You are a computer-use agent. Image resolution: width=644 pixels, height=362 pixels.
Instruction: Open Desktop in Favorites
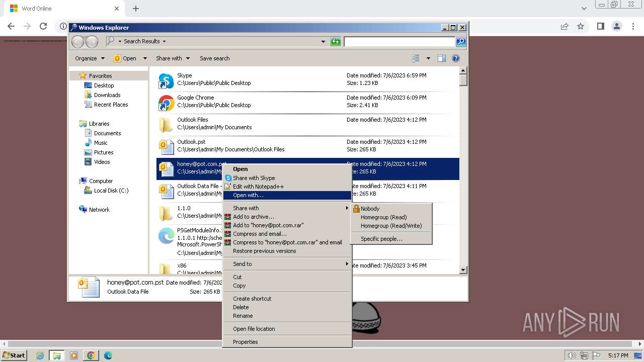pos(104,85)
